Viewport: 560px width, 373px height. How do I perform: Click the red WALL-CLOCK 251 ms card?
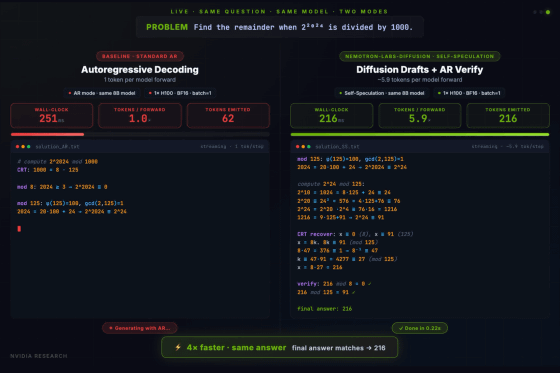point(52,115)
